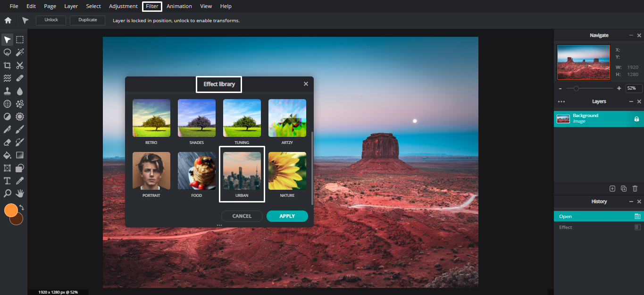
Task: Open the Filter menu
Action: pyautogui.click(x=152, y=6)
